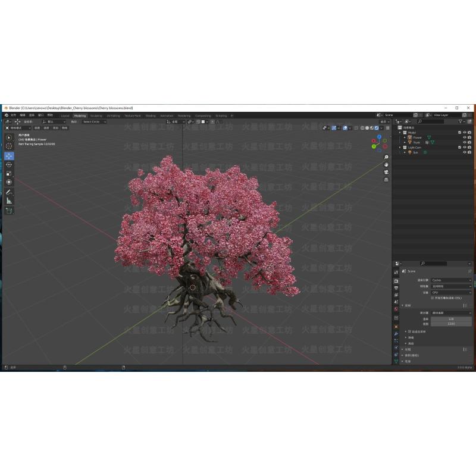Hide the Model collection via its eye icon
476x476 pixels.
pos(465,133)
